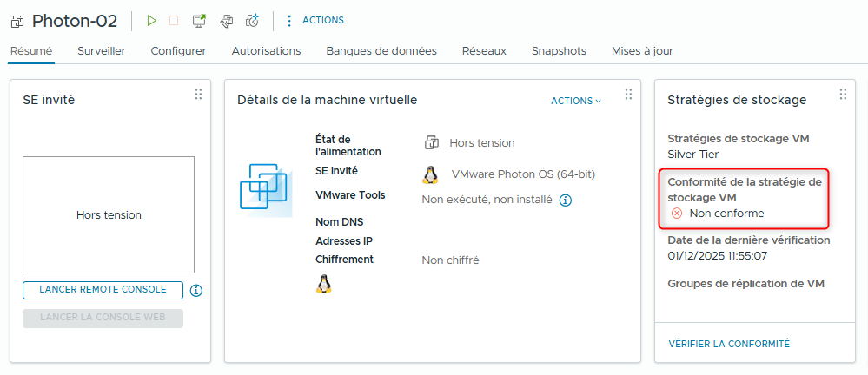Click the SE invité card heading
The width and height of the screenshot is (868, 375).
click(49, 100)
